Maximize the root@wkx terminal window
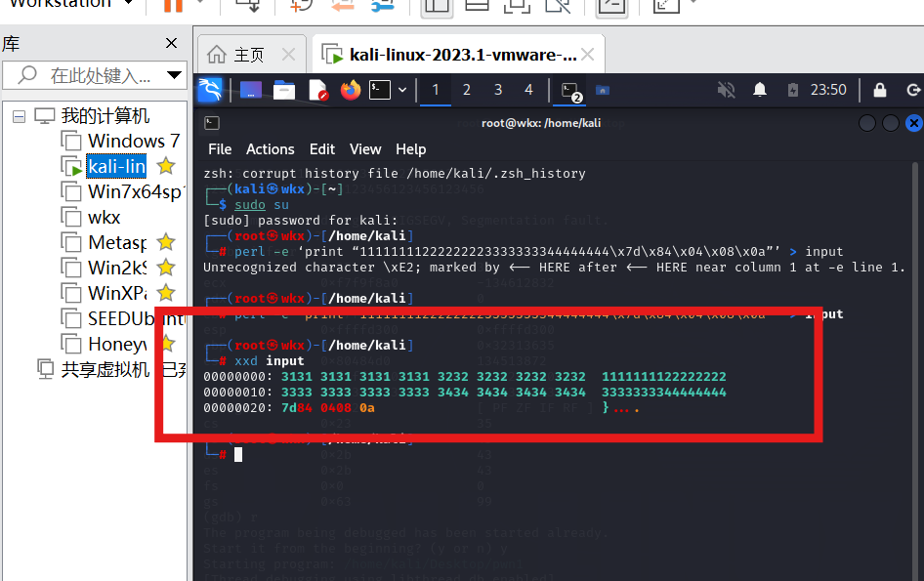This screenshot has width=924, height=581. coord(891,123)
